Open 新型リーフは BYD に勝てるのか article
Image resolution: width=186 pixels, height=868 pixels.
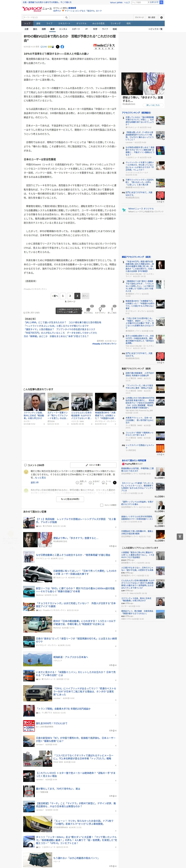(x=76, y=590)
